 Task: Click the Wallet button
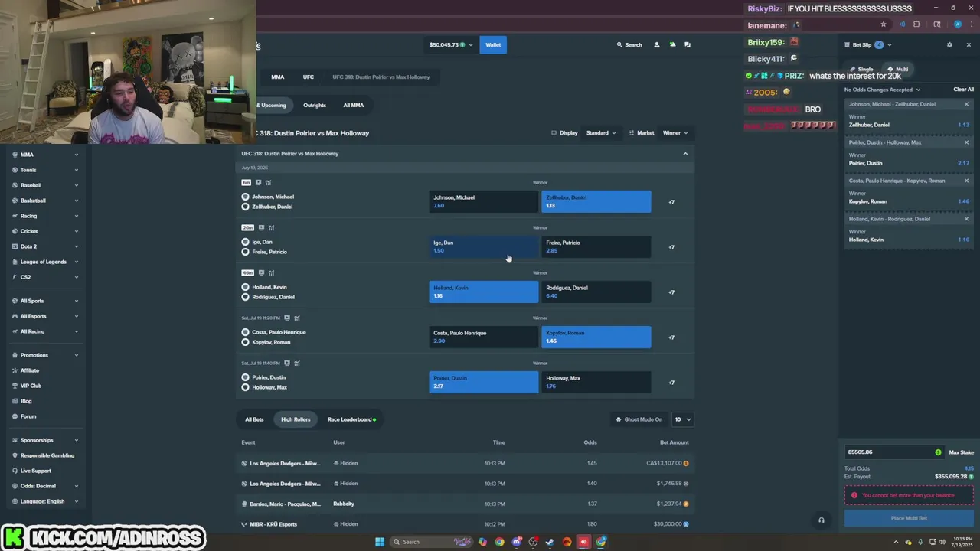[x=493, y=45]
